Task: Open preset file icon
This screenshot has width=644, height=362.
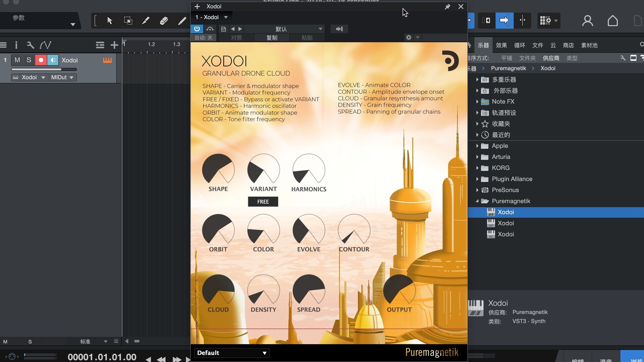Action: [223, 29]
